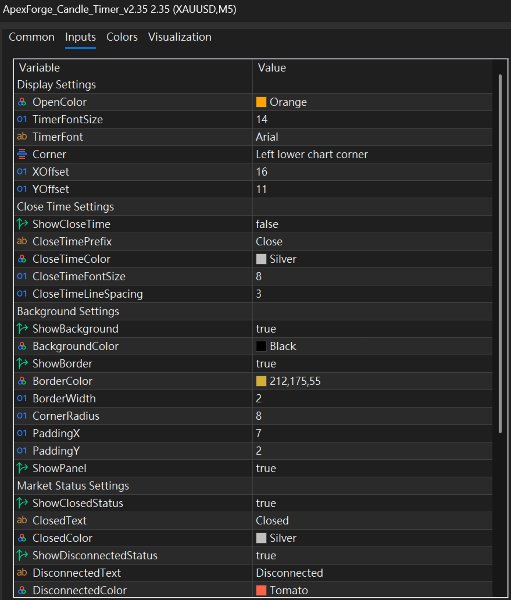511x600 pixels.
Task: Select the Inputs tab
Action: point(80,37)
